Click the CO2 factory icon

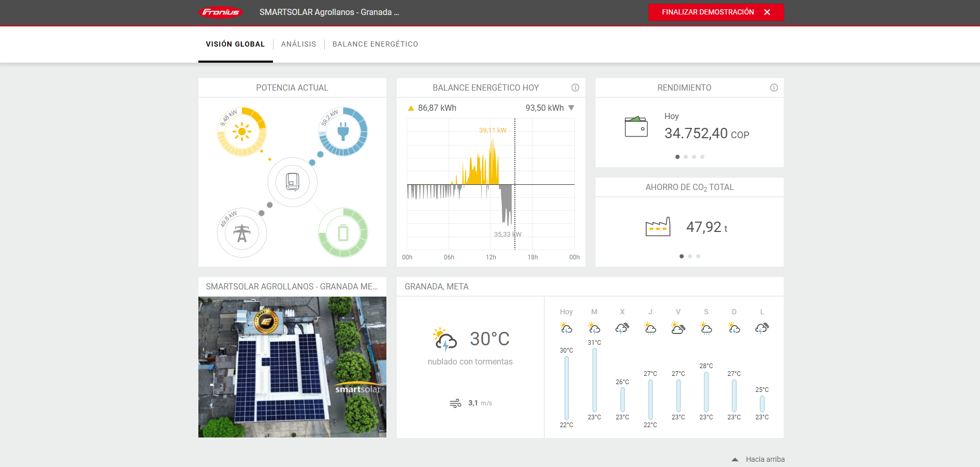[658, 227]
